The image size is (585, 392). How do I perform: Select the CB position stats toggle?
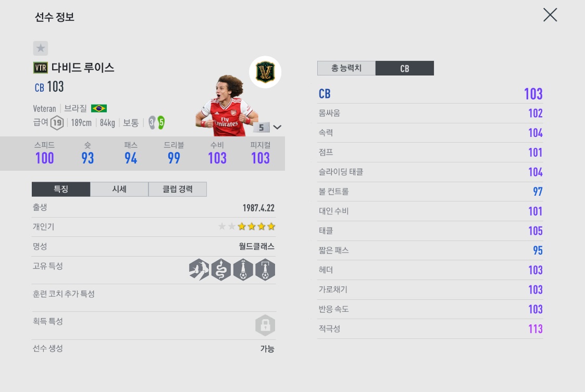(405, 68)
